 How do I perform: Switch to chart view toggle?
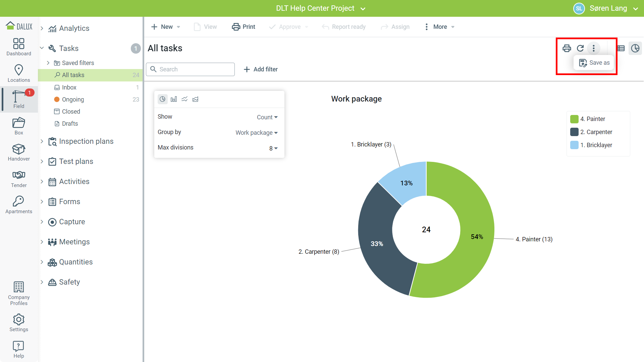(635, 48)
